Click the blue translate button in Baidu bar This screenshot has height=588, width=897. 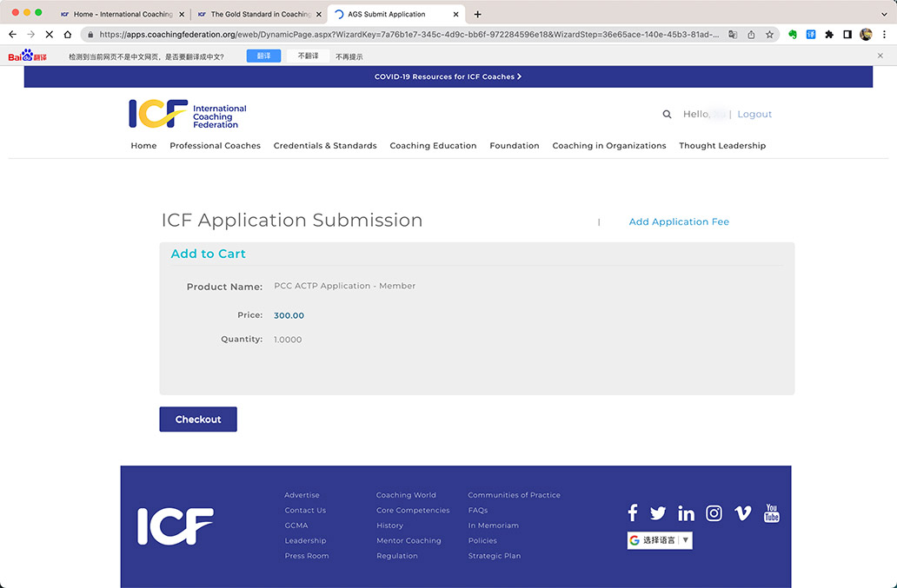point(263,56)
